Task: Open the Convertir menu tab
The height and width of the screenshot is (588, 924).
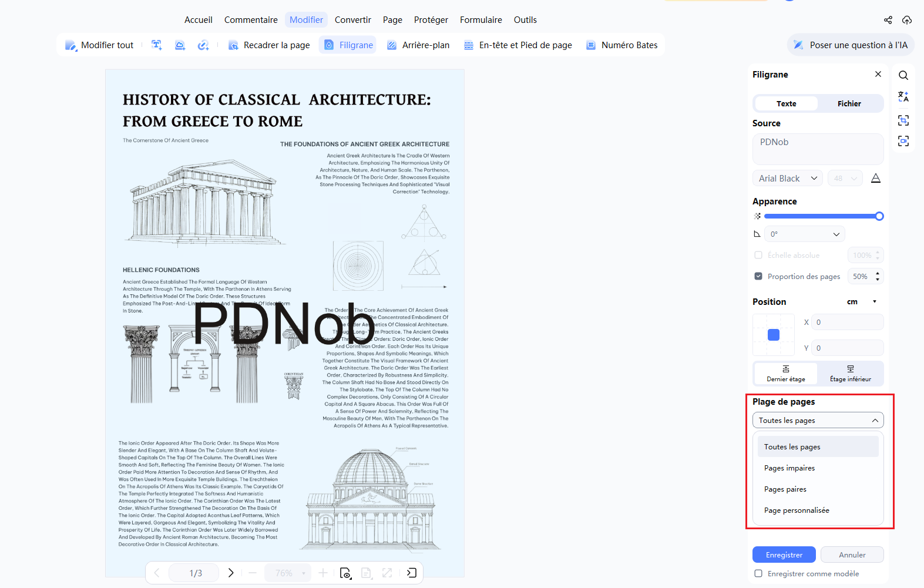Action: (x=353, y=20)
